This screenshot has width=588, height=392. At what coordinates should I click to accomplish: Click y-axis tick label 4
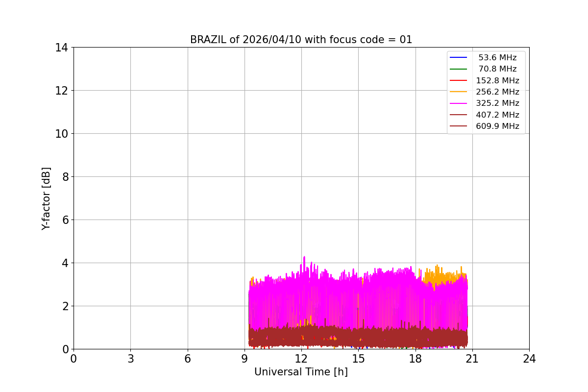click(x=65, y=263)
